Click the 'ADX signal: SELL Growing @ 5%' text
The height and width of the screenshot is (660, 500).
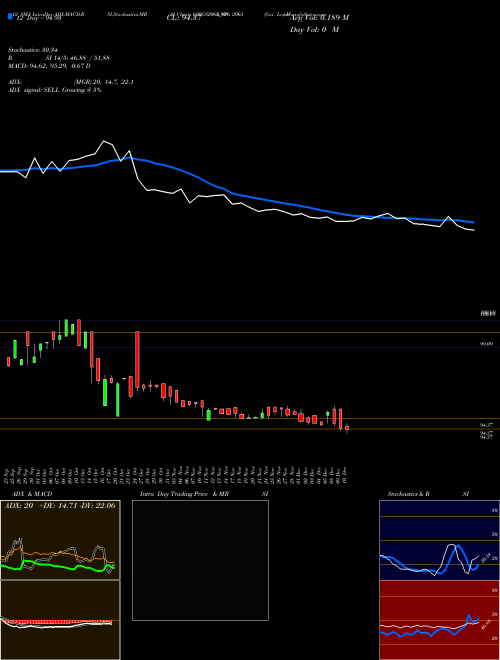(x=55, y=90)
